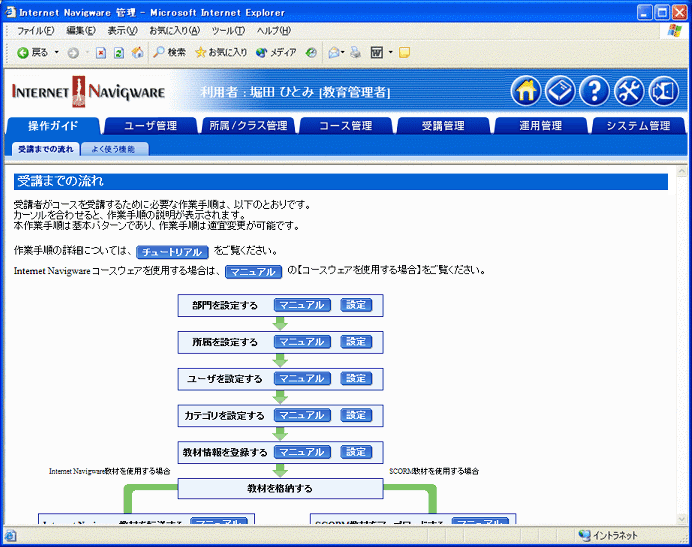The height and width of the screenshot is (547, 692).
Task: Click 設定 for 部門を設定する
Action: 356,305
